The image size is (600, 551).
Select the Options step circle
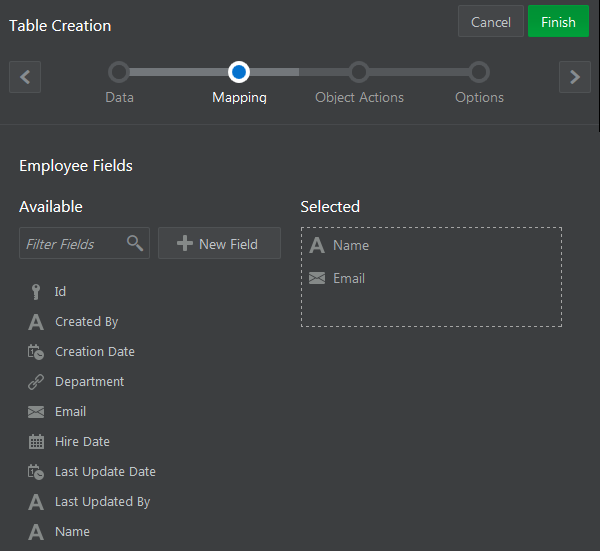tap(479, 72)
